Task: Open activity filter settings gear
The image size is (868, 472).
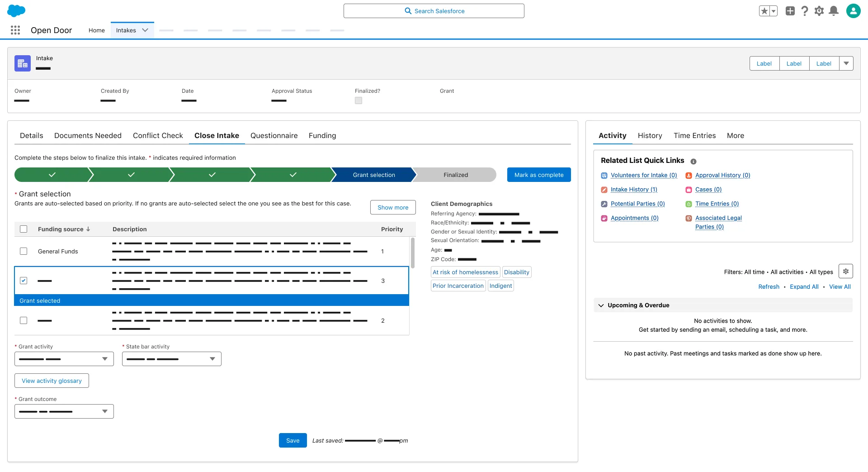Action: [846, 271]
